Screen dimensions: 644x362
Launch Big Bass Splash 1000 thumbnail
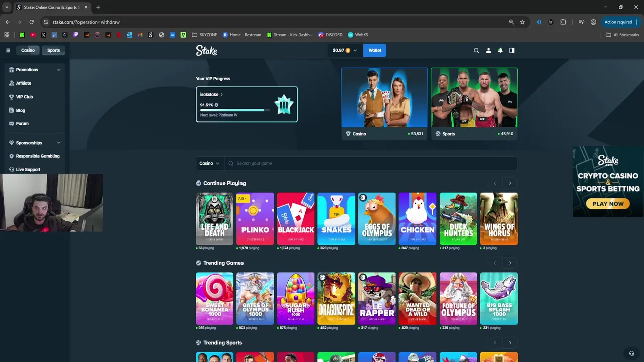(x=499, y=299)
